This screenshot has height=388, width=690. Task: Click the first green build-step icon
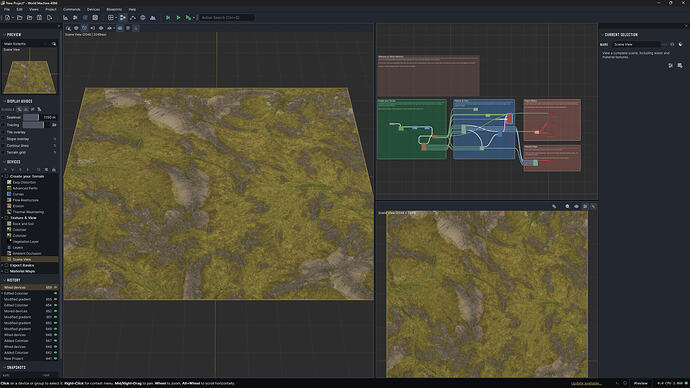point(168,18)
